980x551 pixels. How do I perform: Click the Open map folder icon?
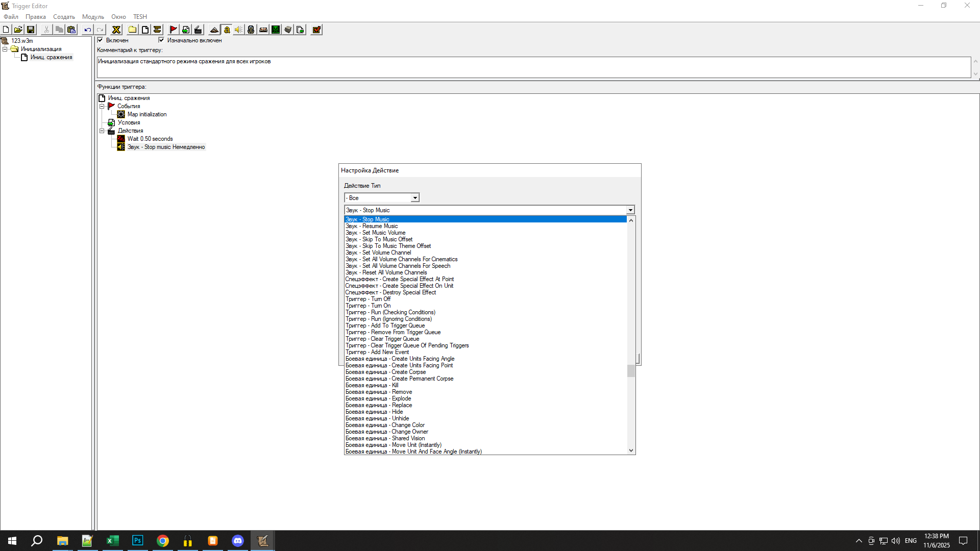click(x=18, y=30)
